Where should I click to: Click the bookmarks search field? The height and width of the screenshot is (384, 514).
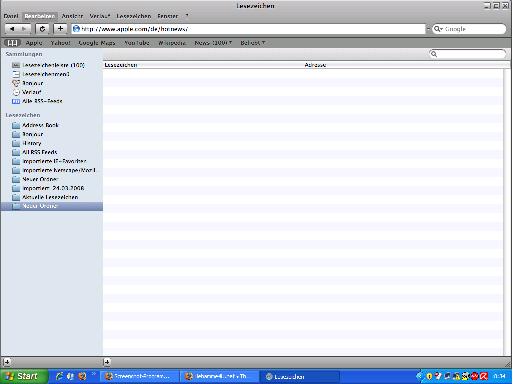point(467,54)
